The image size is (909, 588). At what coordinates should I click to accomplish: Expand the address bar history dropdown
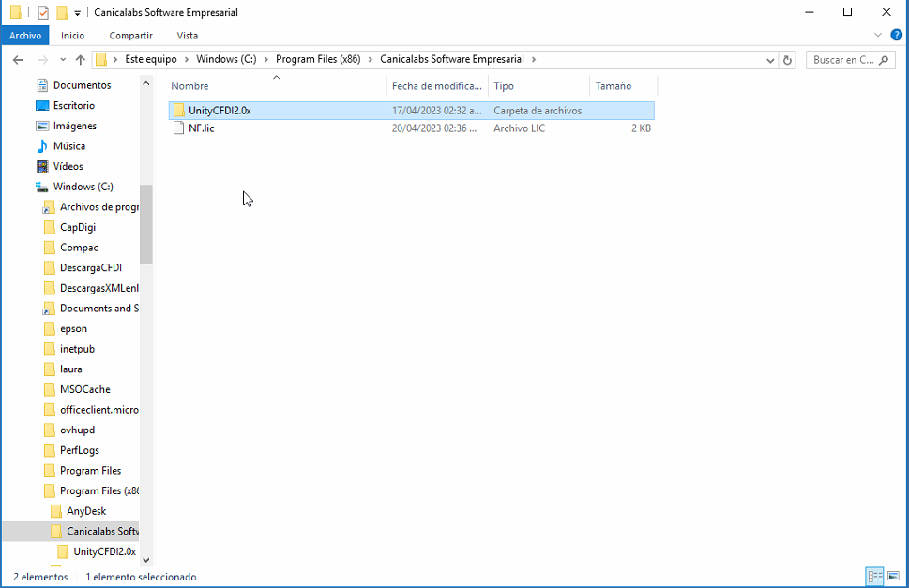(770, 60)
